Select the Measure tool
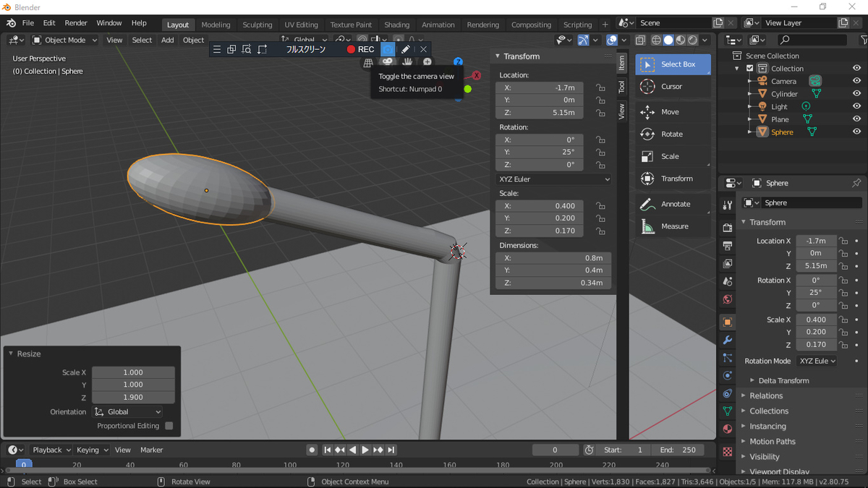868x488 pixels. (x=672, y=226)
